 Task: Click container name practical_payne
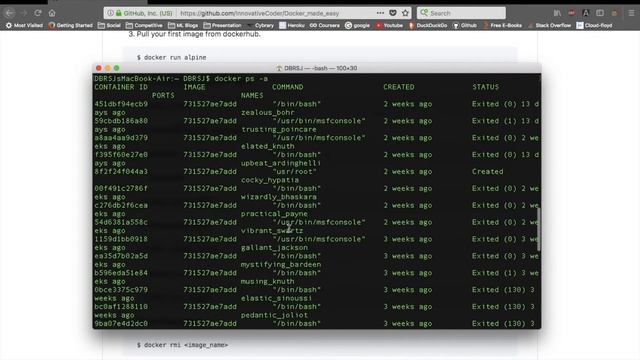[274, 213]
